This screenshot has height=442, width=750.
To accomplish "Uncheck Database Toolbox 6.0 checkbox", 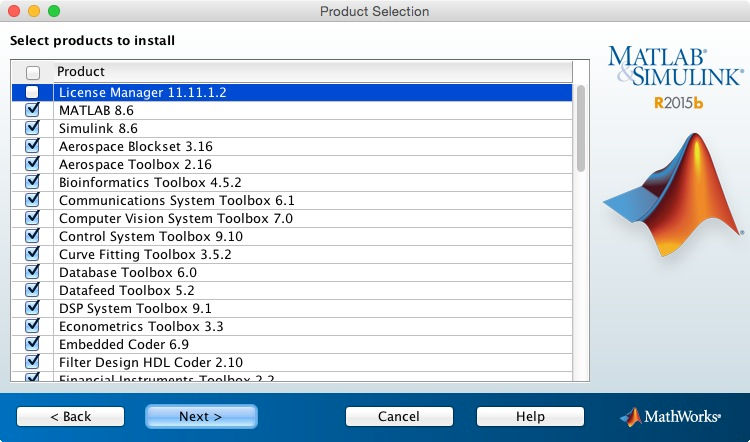I will click(x=32, y=272).
